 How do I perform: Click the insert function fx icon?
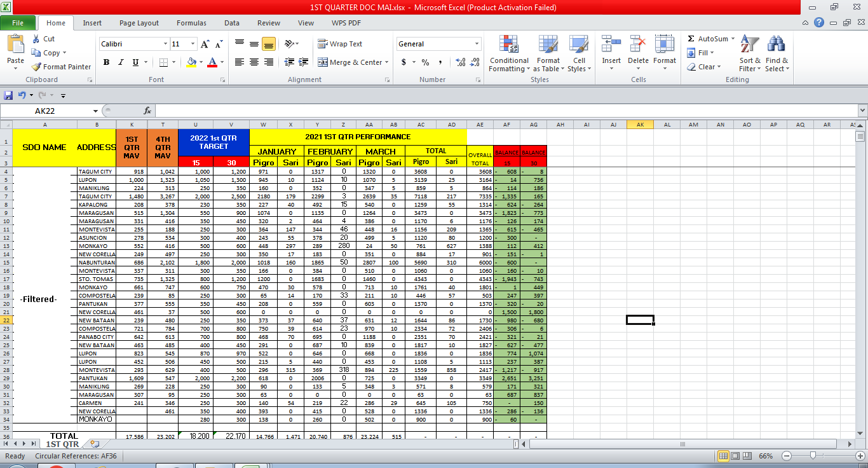click(147, 111)
